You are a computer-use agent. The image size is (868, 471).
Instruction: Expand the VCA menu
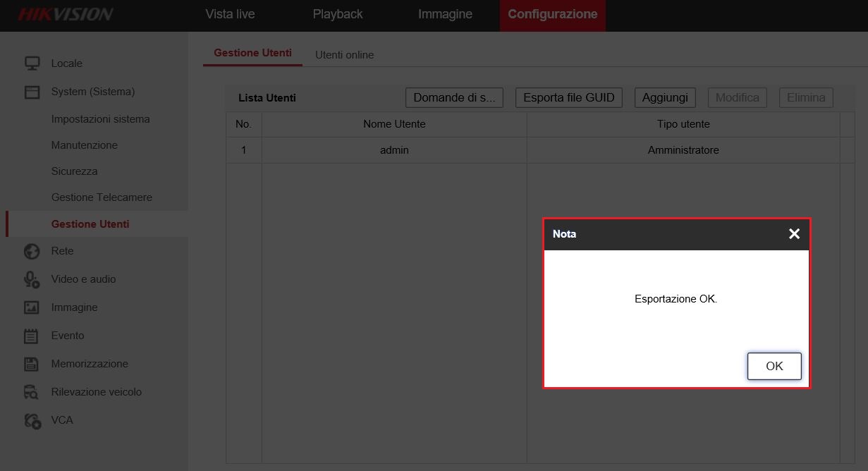pyautogui.click(x=62, y=420)
